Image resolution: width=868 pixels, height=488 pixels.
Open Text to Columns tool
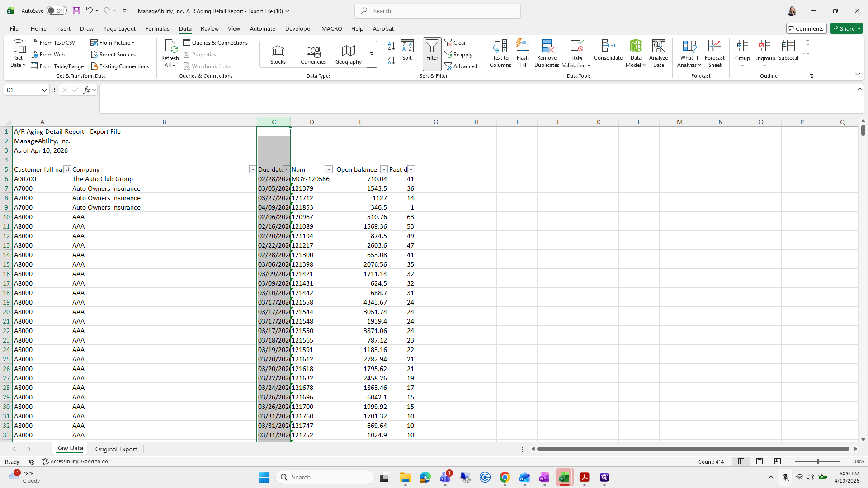(x=500, y=53)
